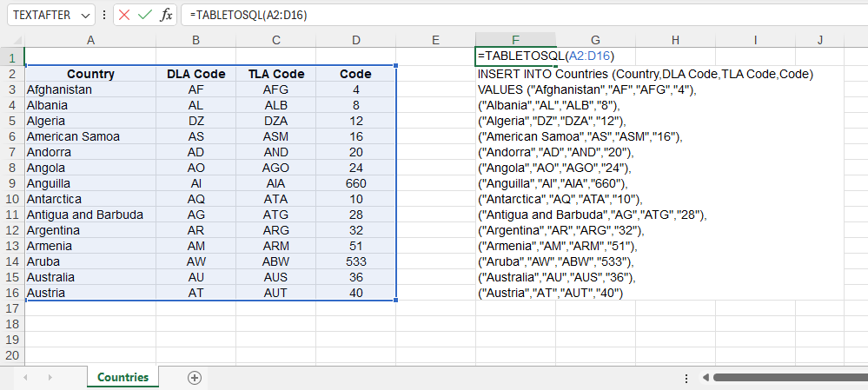868x390 pixels.
Task: Select column A header
Action: pos(90,40)
